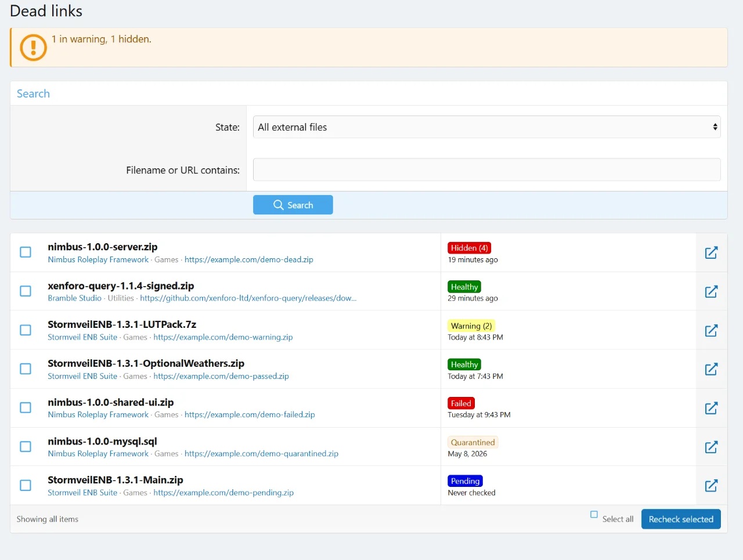The width and height of the screenshot is (743, 560).
Task: Click the blue Search button
Action: pyautogui.click(x=293, y=205)
